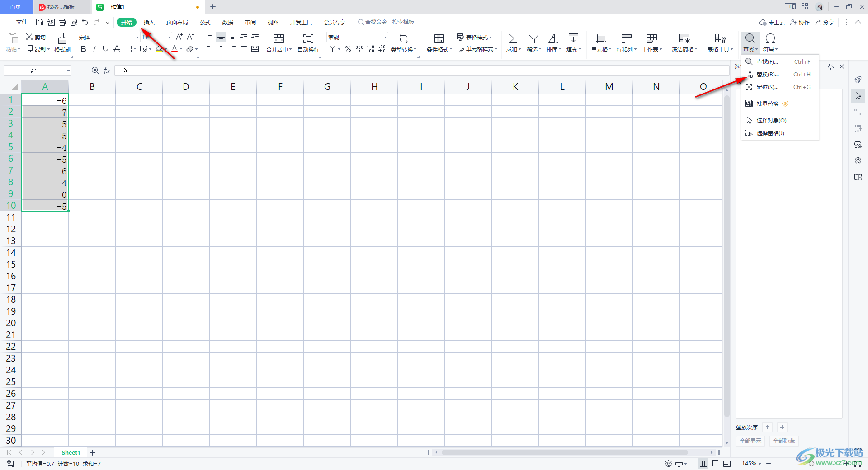
Task: Click the Clear (eraser) icon in font group
Action: click(190, 49)
